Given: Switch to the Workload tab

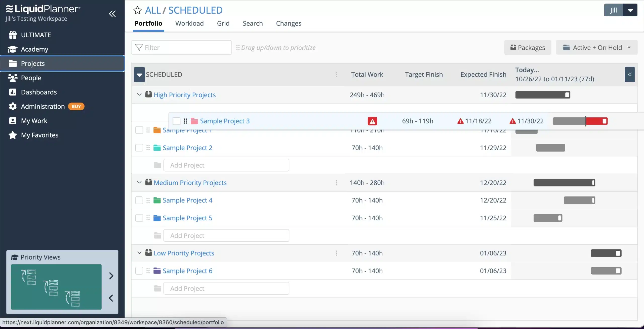Looking at the screenshot, I should (189, 23).
